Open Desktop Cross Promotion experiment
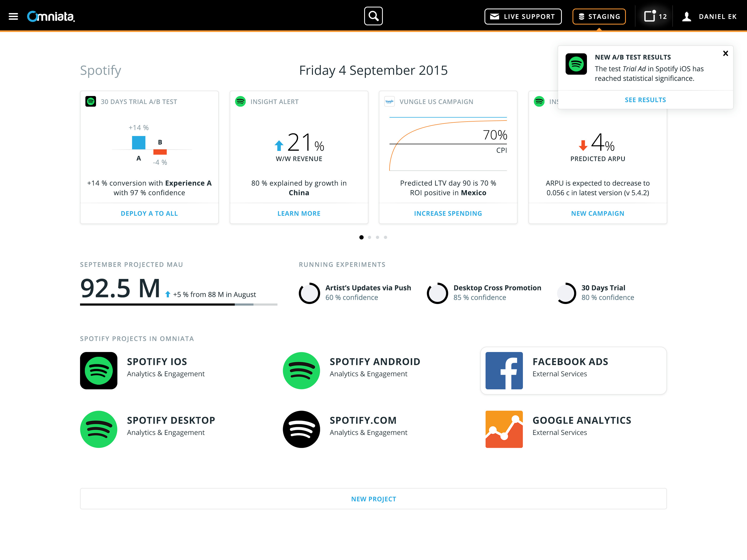This screenshot has width=747, height=560. (497, 287)
